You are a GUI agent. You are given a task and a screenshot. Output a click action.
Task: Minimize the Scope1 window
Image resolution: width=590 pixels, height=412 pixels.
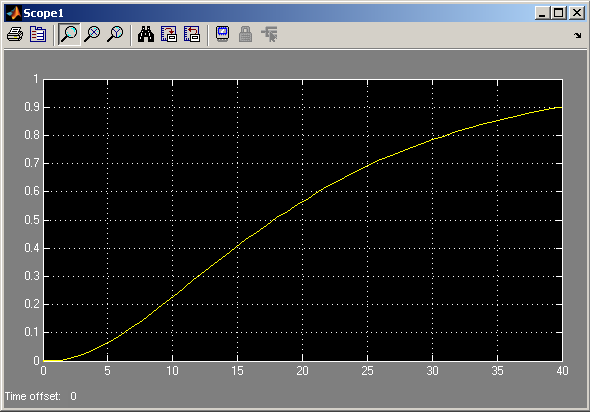click(542, 13)
